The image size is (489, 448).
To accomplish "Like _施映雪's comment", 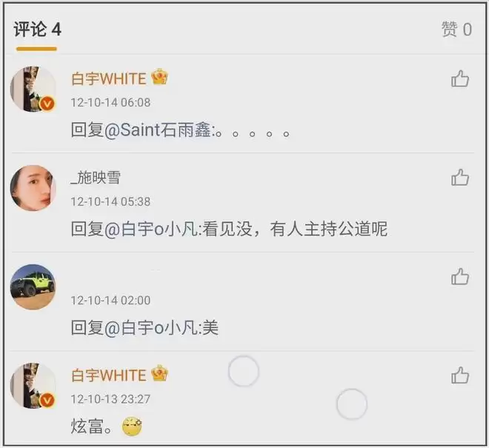I will pos(460,178).
